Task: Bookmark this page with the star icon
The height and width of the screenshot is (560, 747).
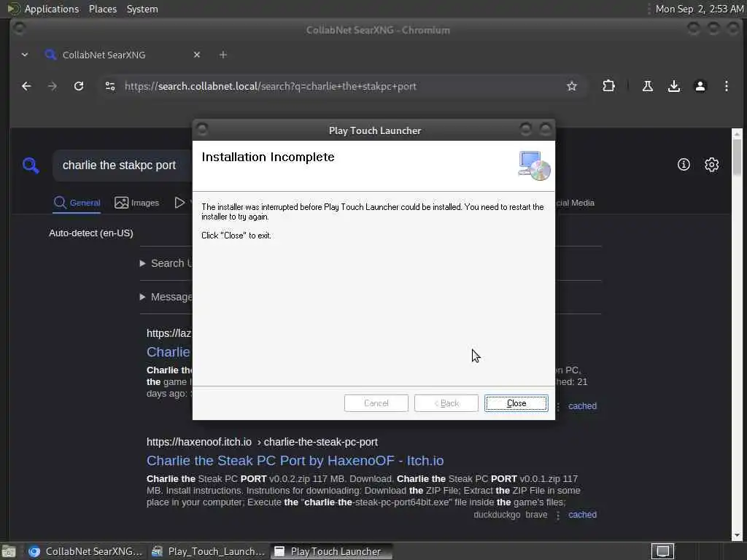Action: tap(572, 86)
